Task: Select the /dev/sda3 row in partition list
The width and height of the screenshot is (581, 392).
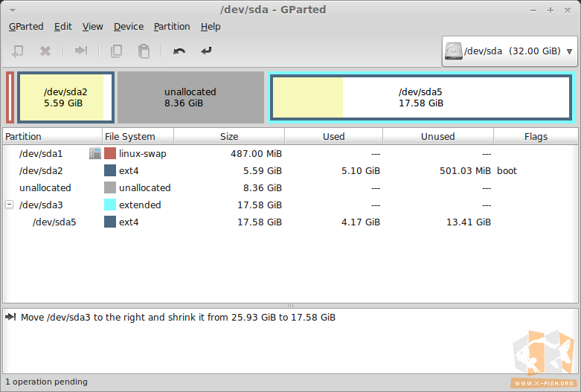Action: tap(290, 205)
